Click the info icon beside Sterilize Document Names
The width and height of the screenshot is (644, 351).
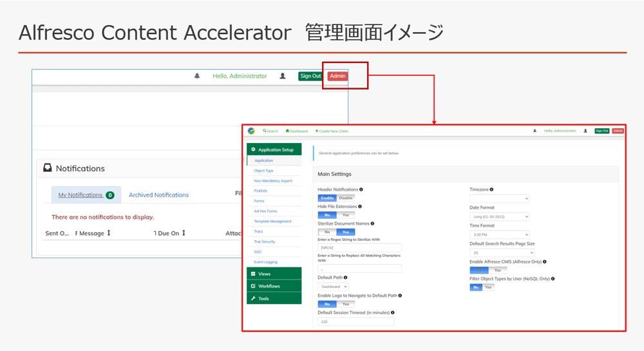click(x=372, y=223)
